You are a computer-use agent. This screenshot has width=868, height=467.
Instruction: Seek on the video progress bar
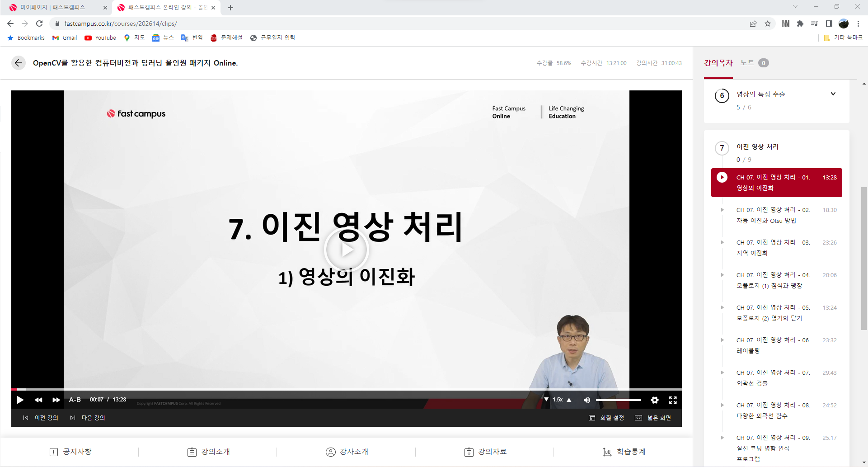(347, 389)
